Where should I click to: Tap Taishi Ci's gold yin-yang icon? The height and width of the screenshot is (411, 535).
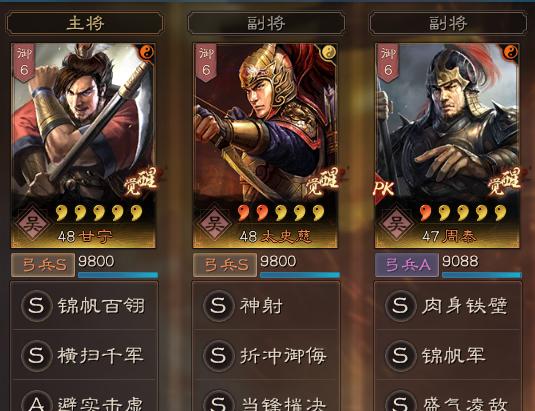[x=329, y=53]
